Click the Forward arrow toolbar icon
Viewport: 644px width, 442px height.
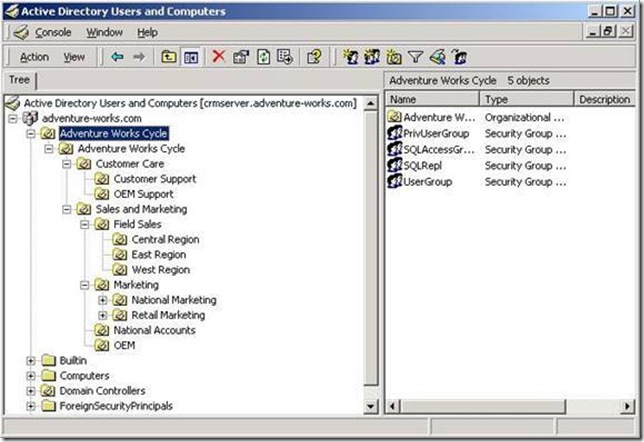coord(139,57)
